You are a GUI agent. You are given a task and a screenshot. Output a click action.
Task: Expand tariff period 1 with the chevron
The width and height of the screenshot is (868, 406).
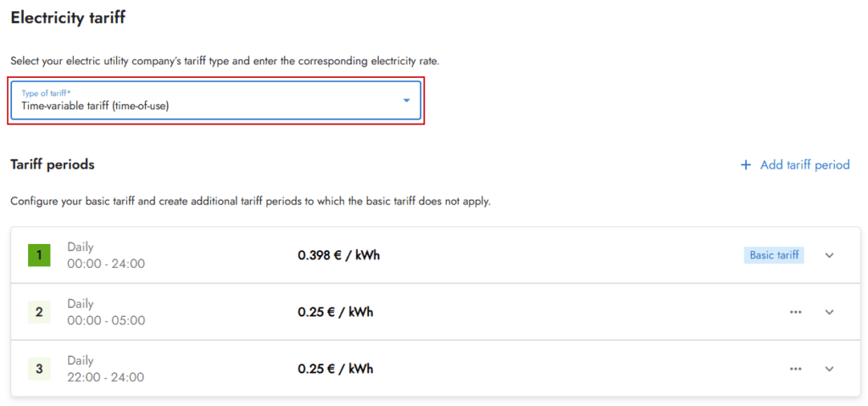[829, 255]
